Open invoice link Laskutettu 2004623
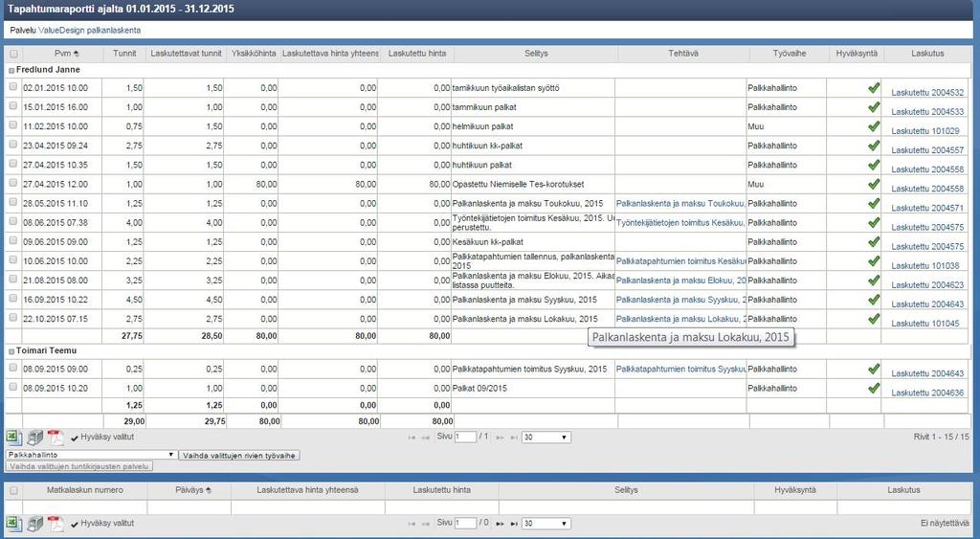 (x=927, y=284)
